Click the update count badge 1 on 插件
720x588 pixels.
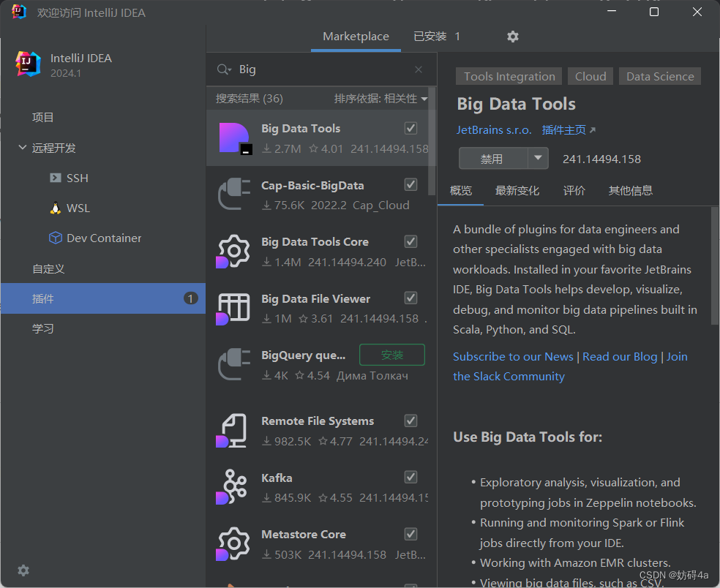pos(190,298)
